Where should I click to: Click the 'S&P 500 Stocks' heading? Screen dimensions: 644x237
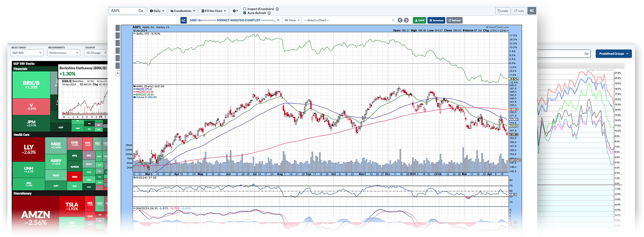[x=24, y=64]
